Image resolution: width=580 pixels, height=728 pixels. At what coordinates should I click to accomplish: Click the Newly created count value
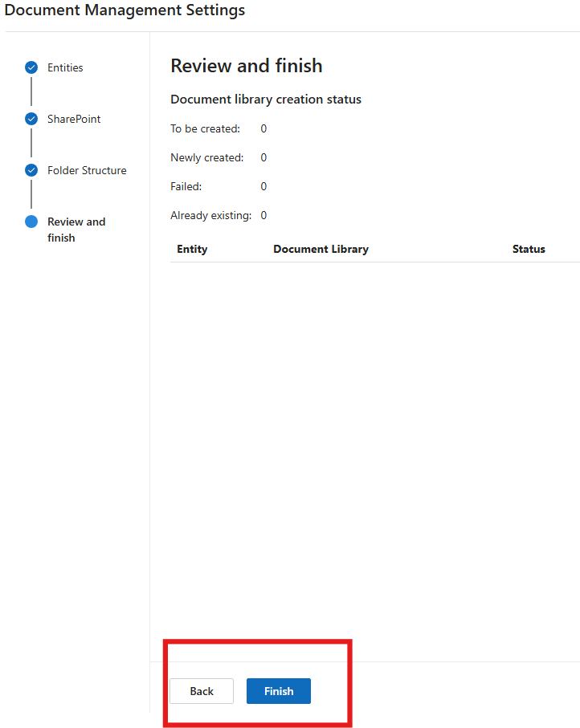click(263, 157)
